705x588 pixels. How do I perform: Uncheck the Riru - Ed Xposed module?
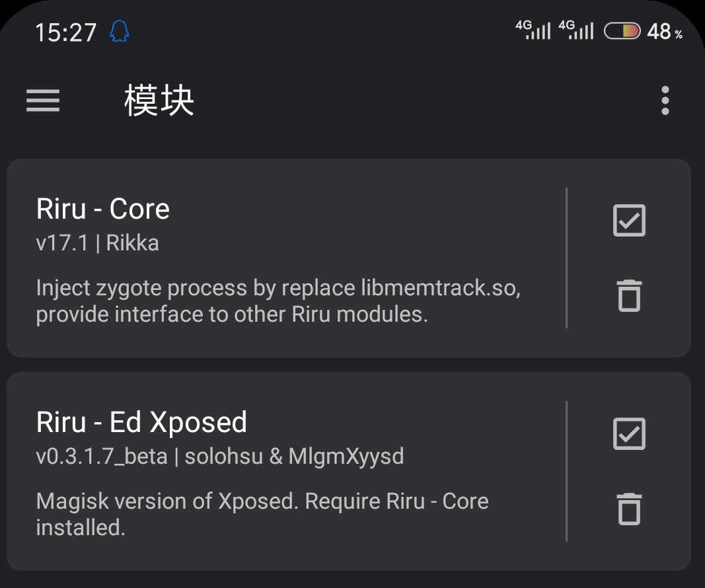point(629,434)
